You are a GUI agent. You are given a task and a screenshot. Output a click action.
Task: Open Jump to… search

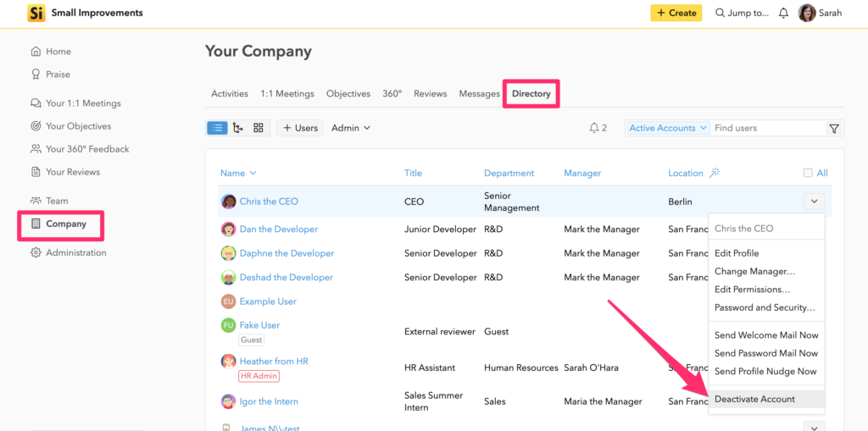tap(742, 14)
